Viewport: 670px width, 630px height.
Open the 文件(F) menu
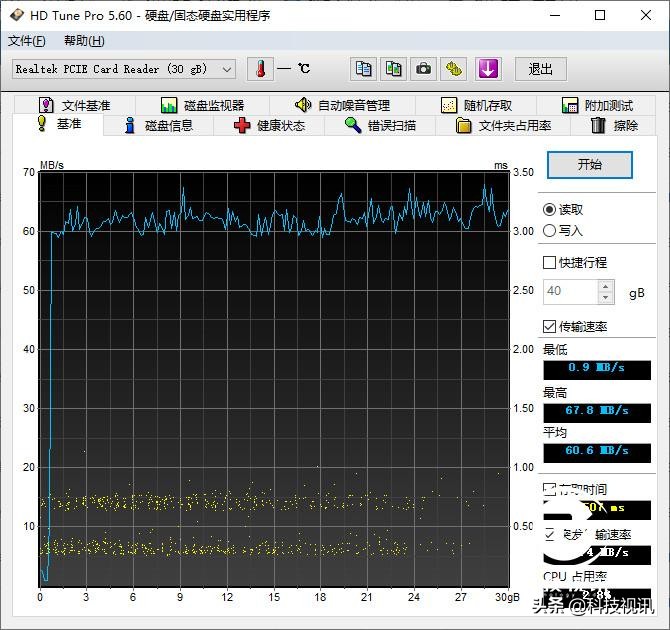(x=27, y=41)
